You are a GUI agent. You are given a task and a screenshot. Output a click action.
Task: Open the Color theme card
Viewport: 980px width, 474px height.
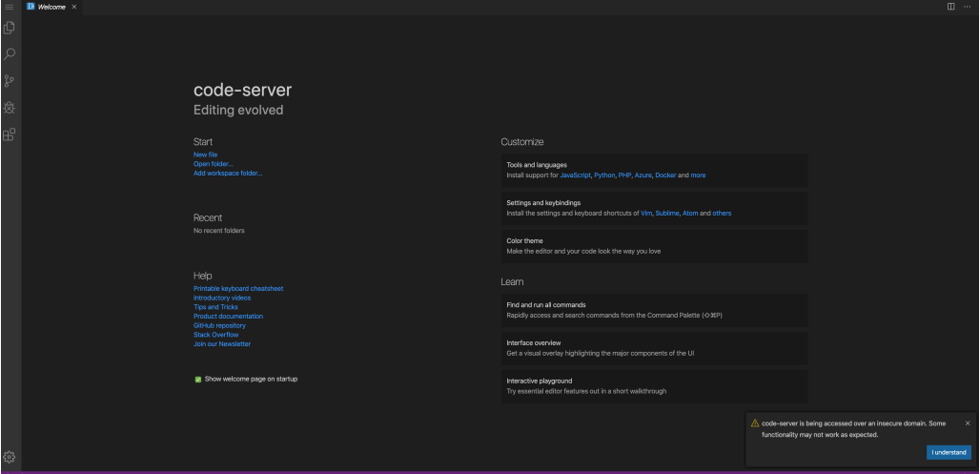[x=654, y=246]
